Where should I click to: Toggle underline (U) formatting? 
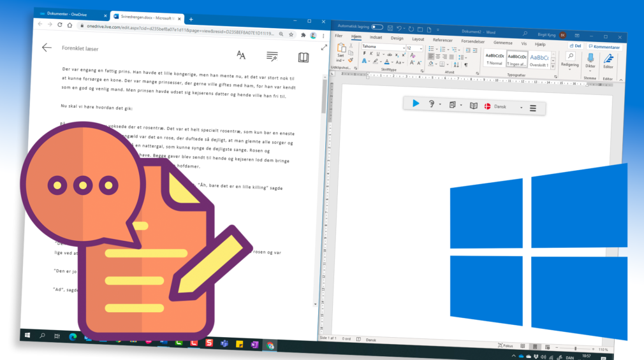(378, 54)
